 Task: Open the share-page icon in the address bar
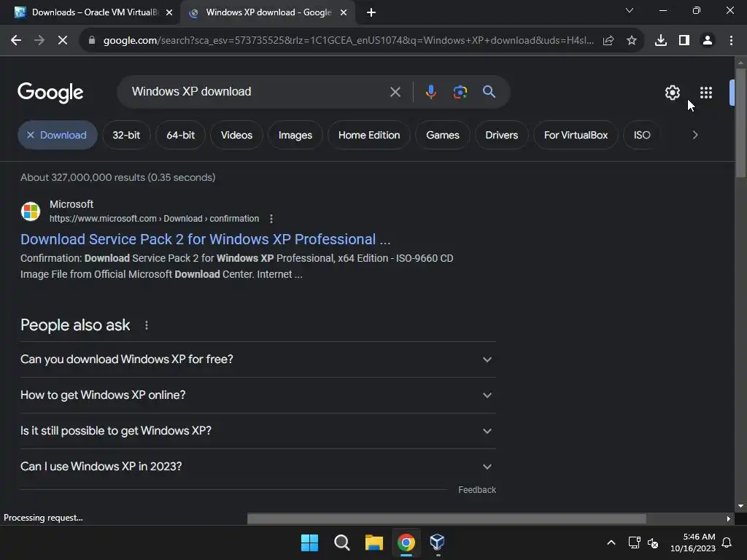tap(608, 41)
